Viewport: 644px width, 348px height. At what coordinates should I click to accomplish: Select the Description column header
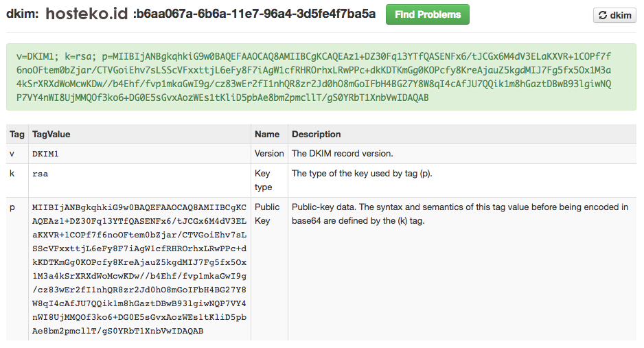tap(316, 135)
